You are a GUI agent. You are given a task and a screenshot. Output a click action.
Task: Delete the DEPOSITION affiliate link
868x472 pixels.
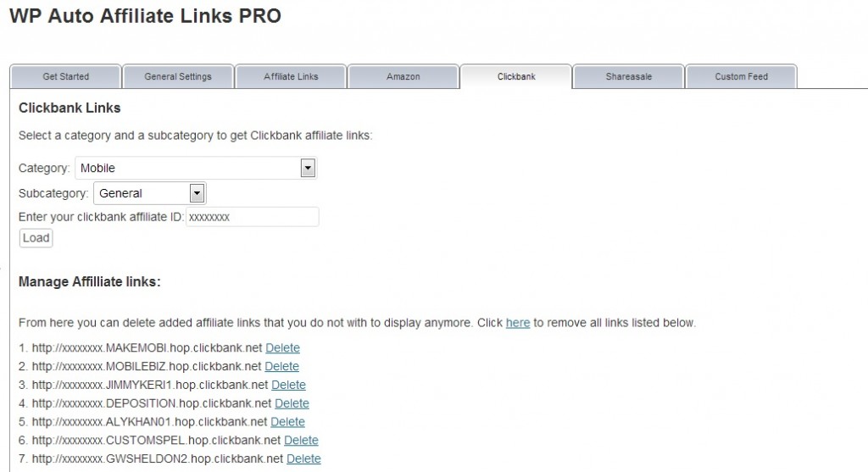click(292, 403)
